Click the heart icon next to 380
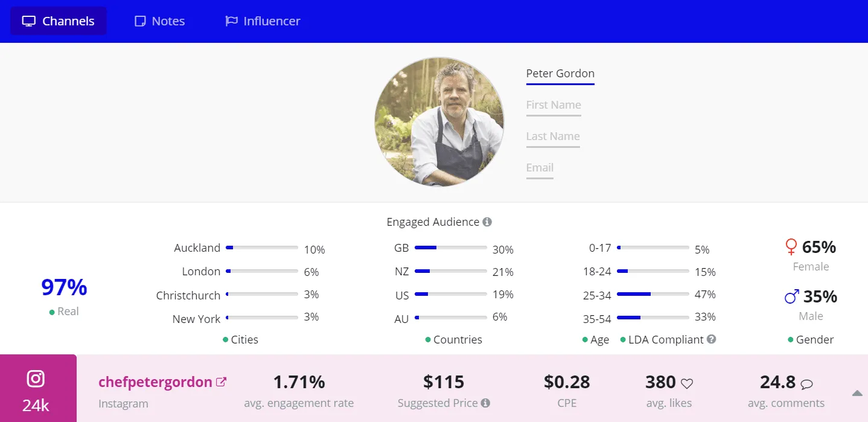Screen dimensions: 868x422 coord(687,383)
